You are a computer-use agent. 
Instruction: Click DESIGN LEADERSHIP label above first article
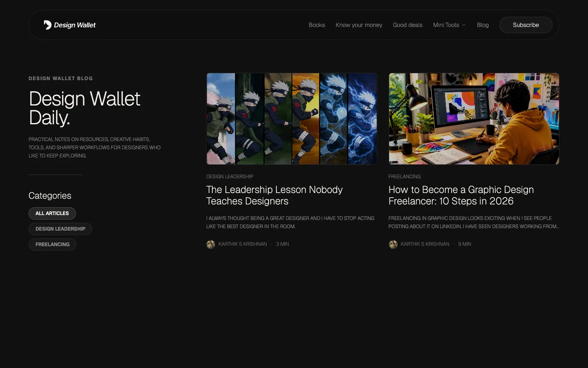point(229,177)
